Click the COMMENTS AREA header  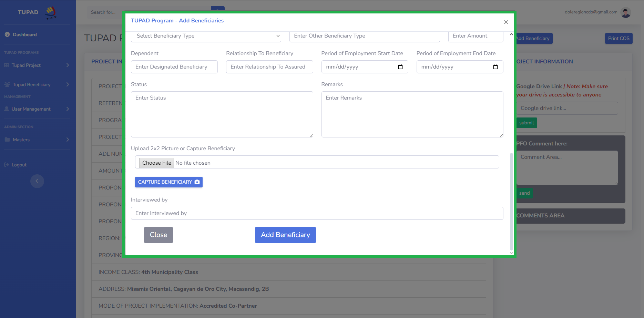(x=570, y=216)
